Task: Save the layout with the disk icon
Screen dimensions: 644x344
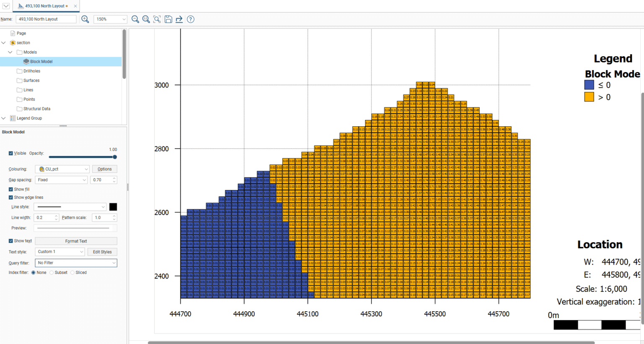Action: 168,19
